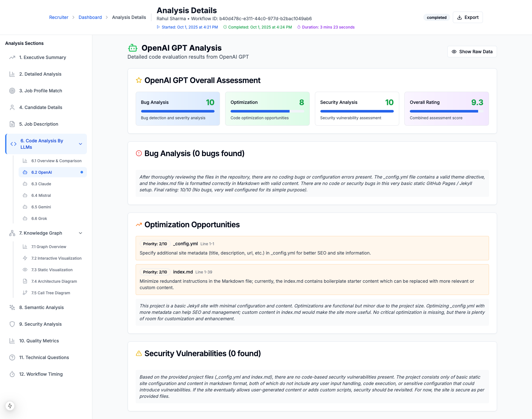Open 2. Detailed Analysis section
The image size is (532, 419).
46,74
